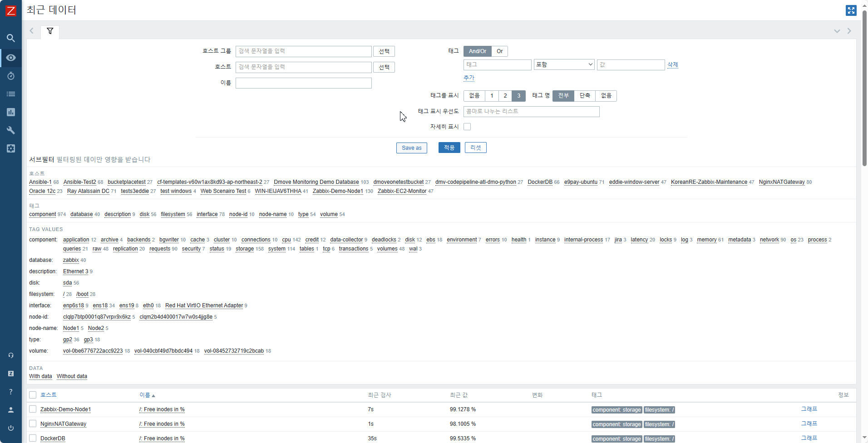Viewport: 868px width, 443px height.
Task: Open the Support headset icon
Action: 11,355
